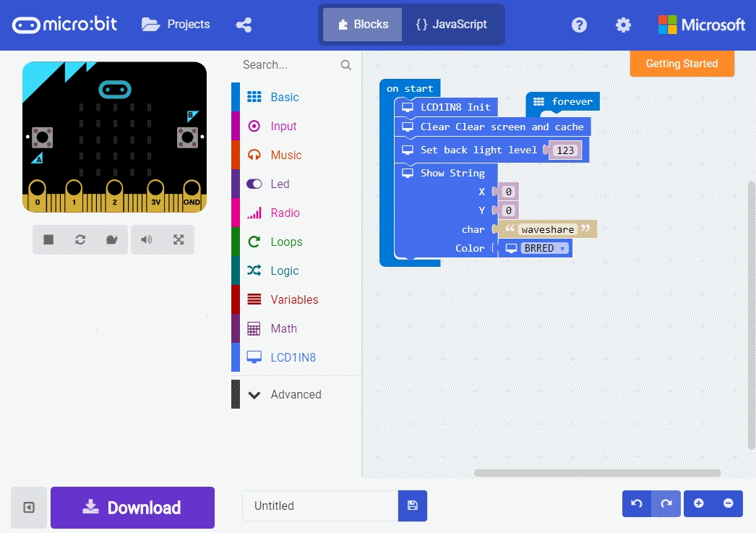Open the LCD1IN8 block category
This screenshot has height=533, width=756.
(293, 357)
